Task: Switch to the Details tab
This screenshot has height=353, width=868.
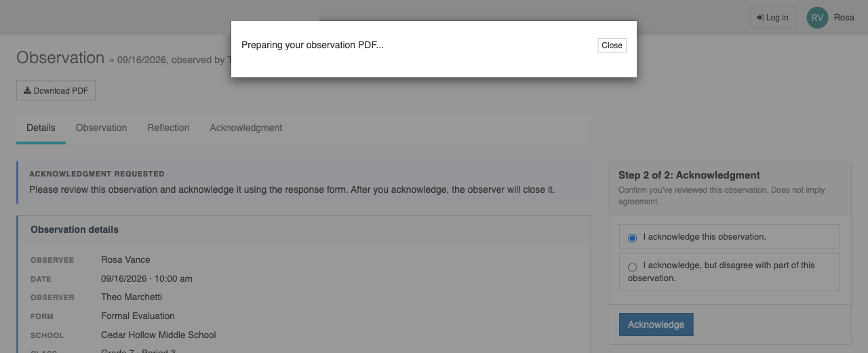Action: (x=41, y=128)
